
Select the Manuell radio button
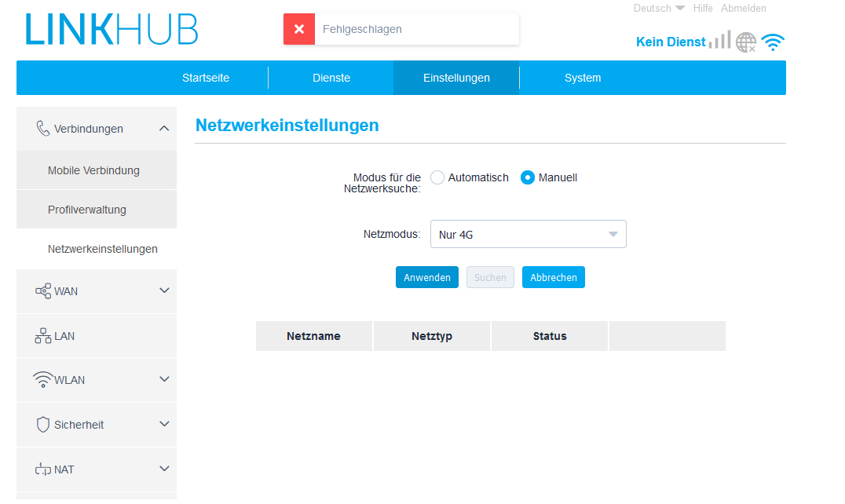pos(529,177)
